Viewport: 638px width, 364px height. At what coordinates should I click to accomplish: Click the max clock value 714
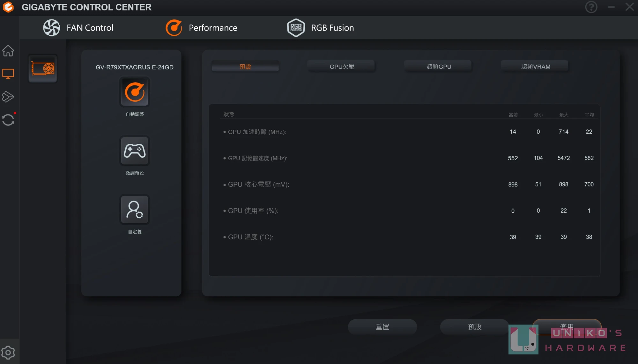(x=564, y=132)
